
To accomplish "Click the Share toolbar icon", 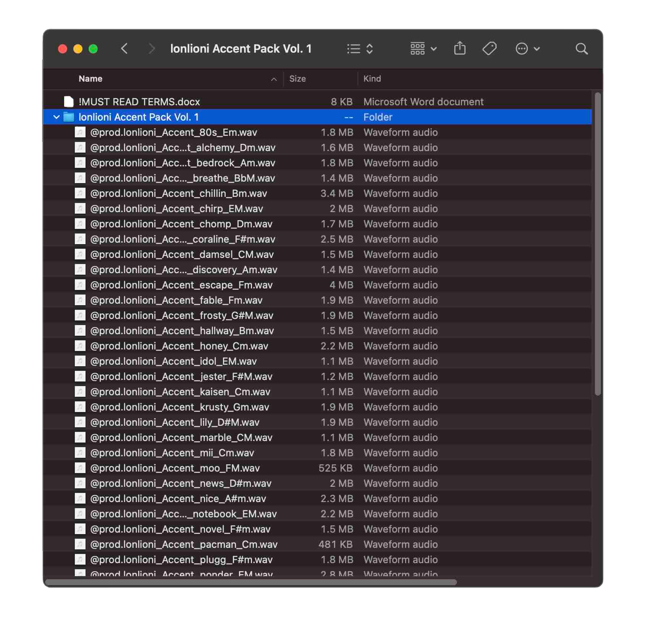I will coord(460,48).
